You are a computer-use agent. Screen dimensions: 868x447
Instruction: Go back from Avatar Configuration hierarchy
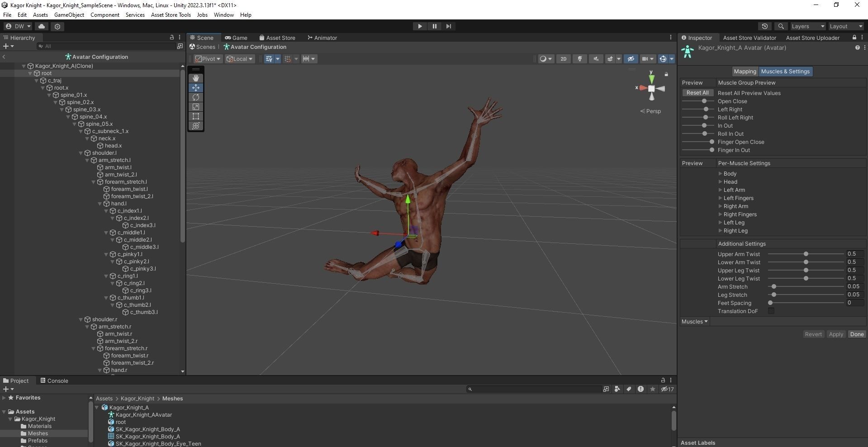tap(4, 57)
